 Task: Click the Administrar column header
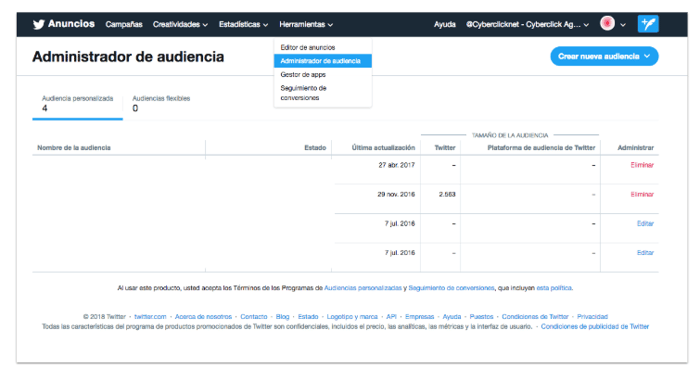[635, 148]
